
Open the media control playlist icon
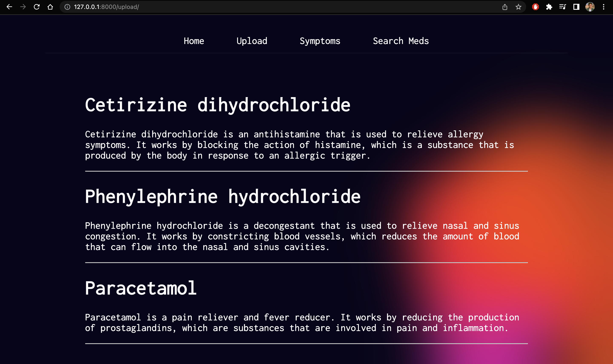click(x=563, y=7)
